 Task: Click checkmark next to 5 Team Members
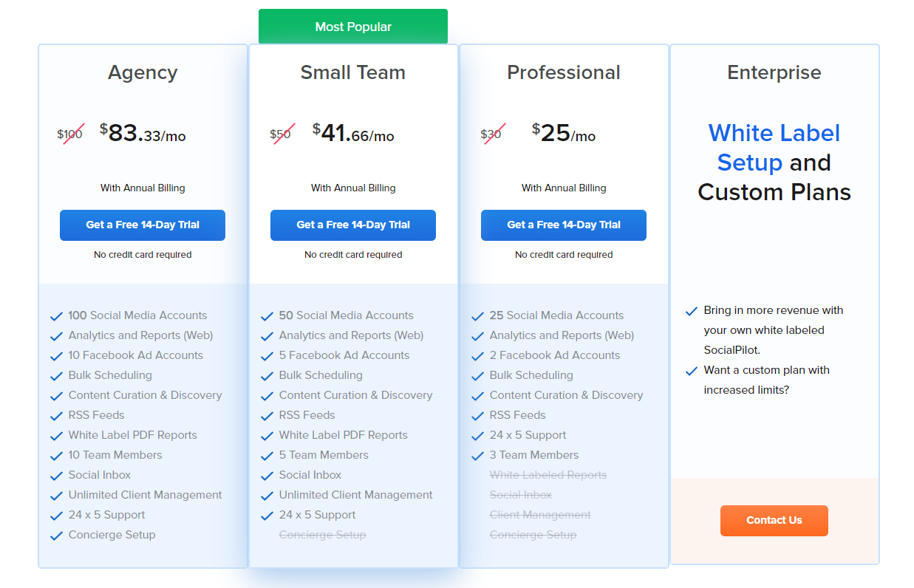[x=267, y=456]
